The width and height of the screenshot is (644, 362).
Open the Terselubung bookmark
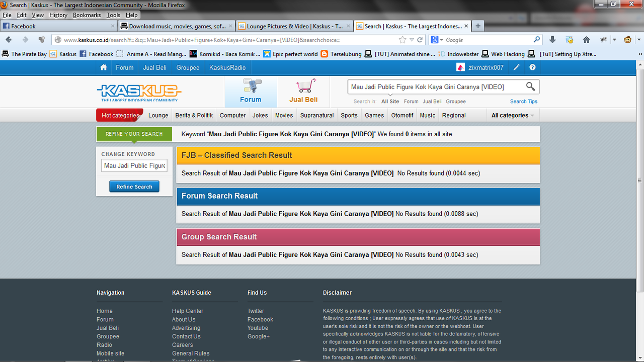pyautogui.click(x=341, y=54)
